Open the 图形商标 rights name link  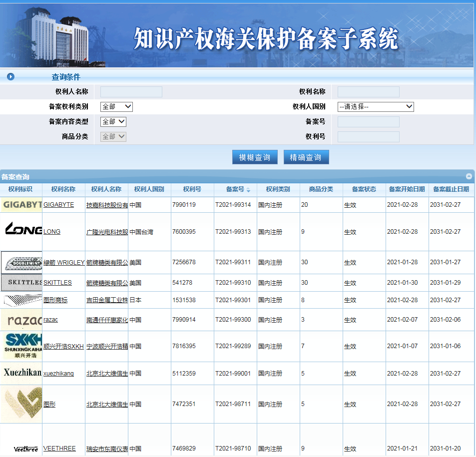click(55, 300)
